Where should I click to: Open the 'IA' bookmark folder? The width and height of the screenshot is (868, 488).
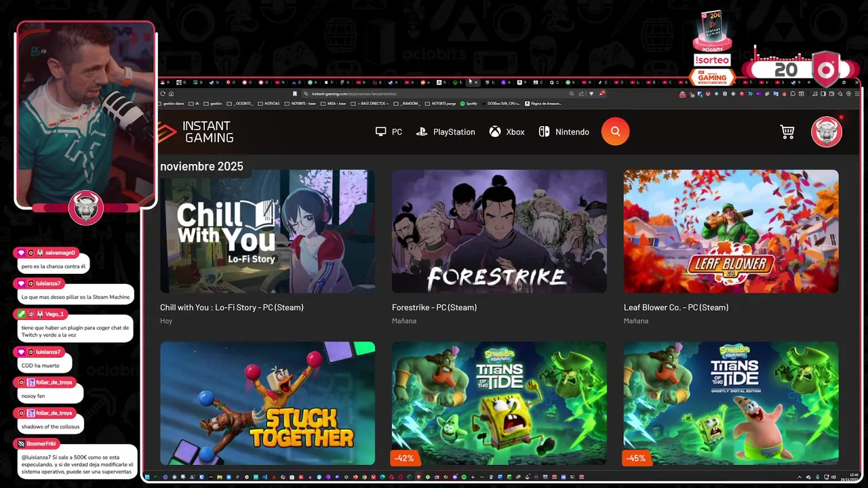tap(194, 104)
